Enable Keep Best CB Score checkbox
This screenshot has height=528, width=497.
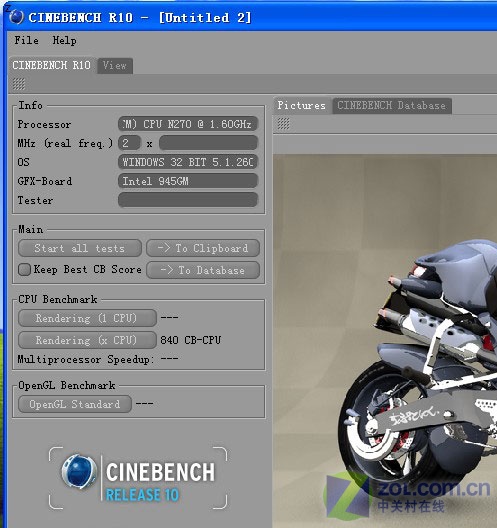(25, 270)
